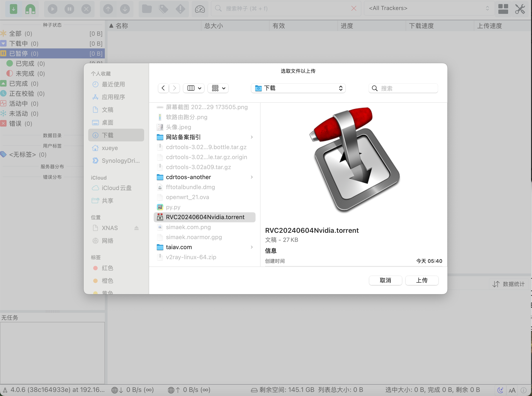Select 最近使用 in the dialog sidebar

click(x=113, y=84)
